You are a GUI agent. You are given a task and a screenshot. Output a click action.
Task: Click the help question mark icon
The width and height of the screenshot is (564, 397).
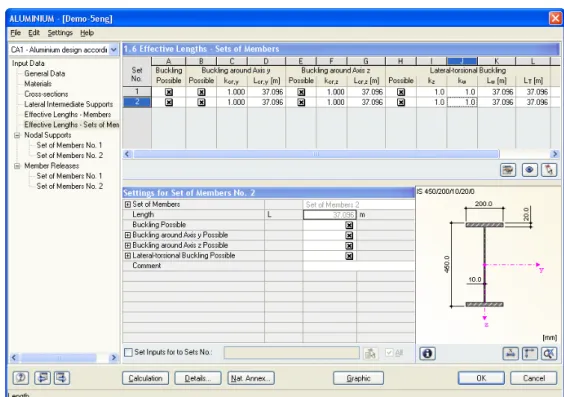pyautogui.click(x=21, y=378)
